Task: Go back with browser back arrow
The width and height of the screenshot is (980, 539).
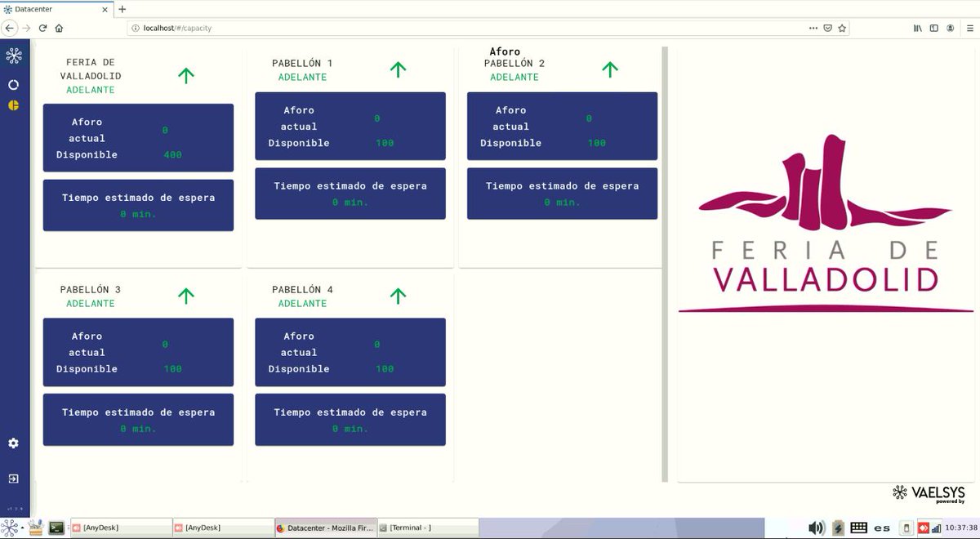Action: pyautogui.click(x=10, y=28)
